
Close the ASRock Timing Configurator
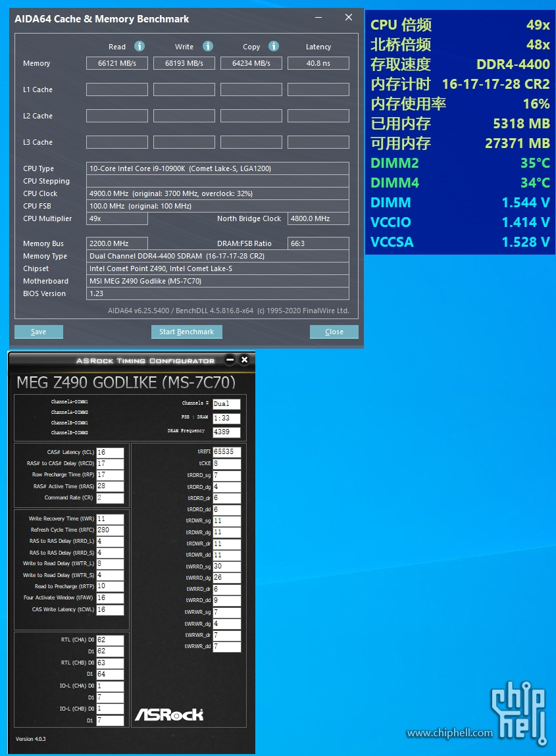coord(245,360)
